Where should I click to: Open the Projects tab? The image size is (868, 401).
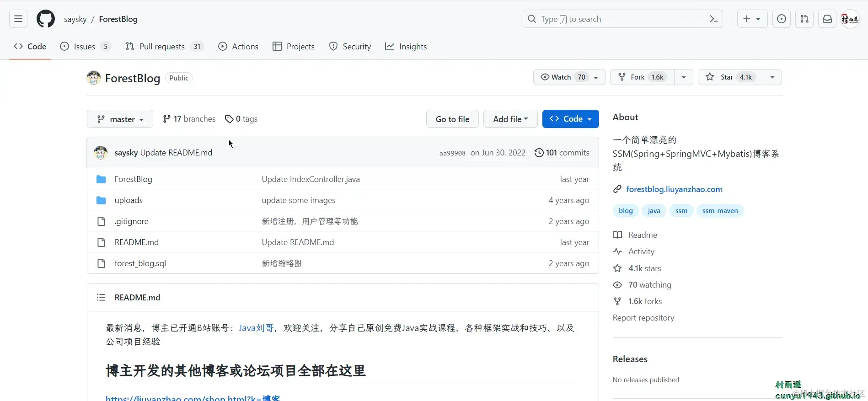pyautogui.click(x=294, y=46)
